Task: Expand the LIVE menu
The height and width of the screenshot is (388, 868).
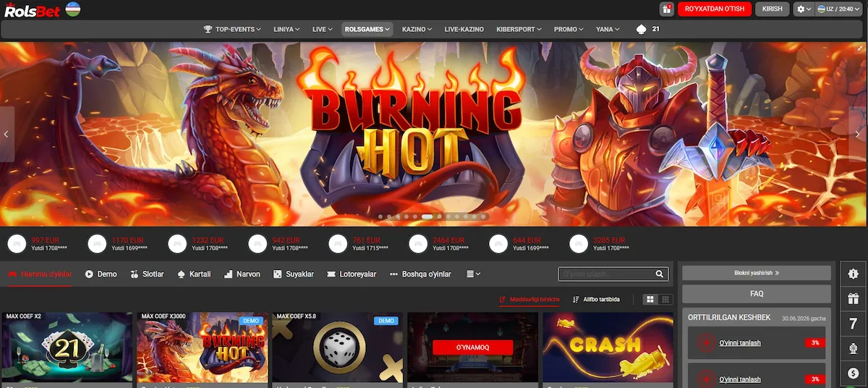Action: (322, 30)
